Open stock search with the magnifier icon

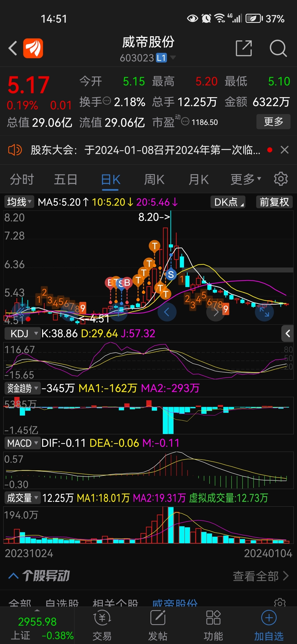[278, 48]
